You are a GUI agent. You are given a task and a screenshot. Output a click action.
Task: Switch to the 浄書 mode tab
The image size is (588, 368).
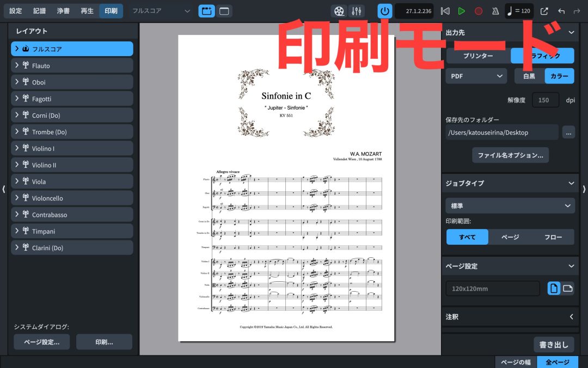pos(63,11)
